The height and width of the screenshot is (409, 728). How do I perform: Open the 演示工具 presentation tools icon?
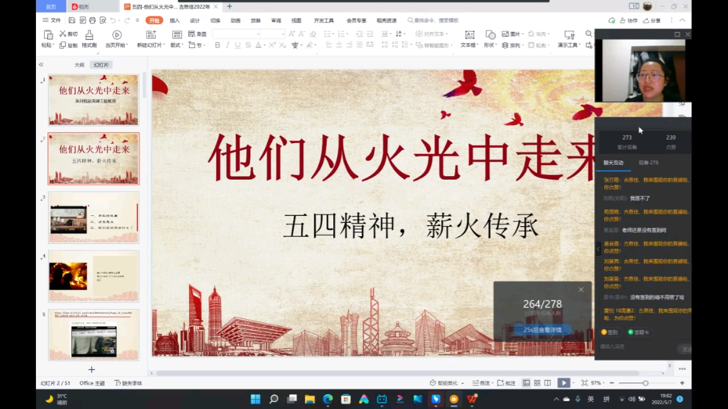click(x=567, y=35)
